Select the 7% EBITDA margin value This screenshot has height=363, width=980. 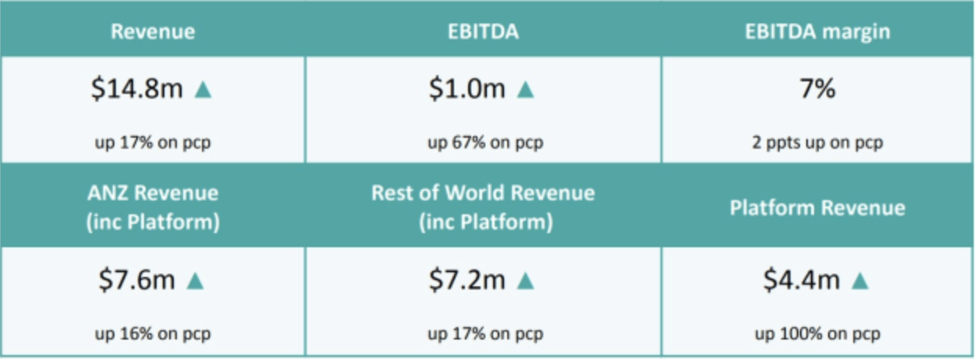tap(817, 89)
